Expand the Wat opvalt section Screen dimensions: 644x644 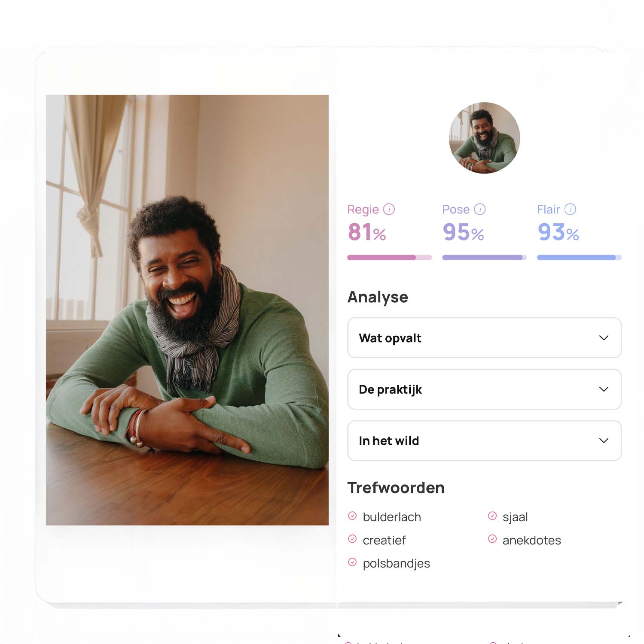pyautogui.click(x=484, y=338)
